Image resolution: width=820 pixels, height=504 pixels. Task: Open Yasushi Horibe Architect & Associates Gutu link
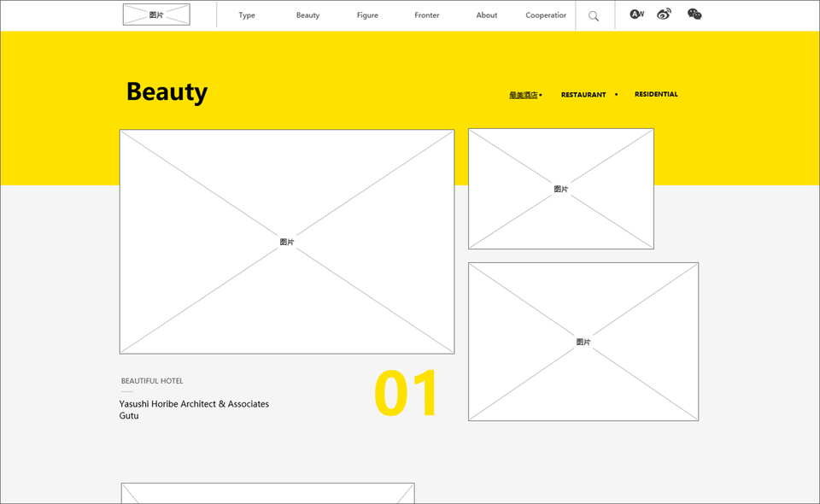[194, 410]
